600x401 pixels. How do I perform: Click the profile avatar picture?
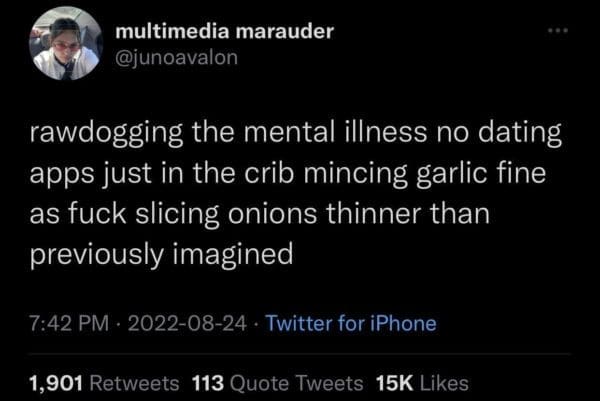[x=68, y=46]
